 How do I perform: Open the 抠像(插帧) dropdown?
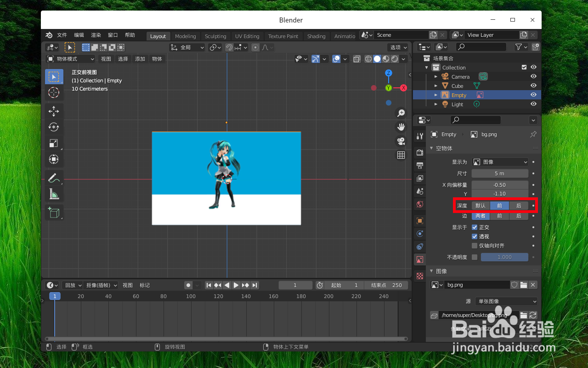click(101, 285)
